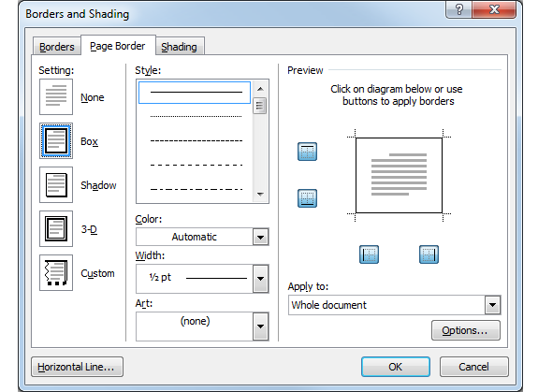Toggle the top border button in Preview

click(x=307, y=152)
